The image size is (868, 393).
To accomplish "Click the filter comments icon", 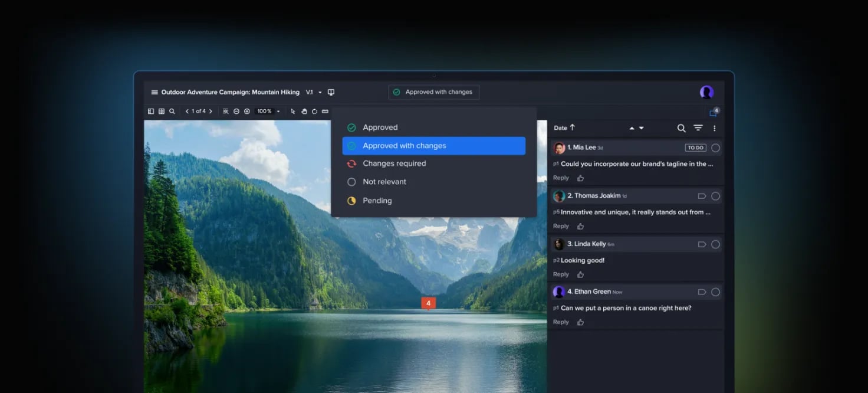I will click(698, 128).
